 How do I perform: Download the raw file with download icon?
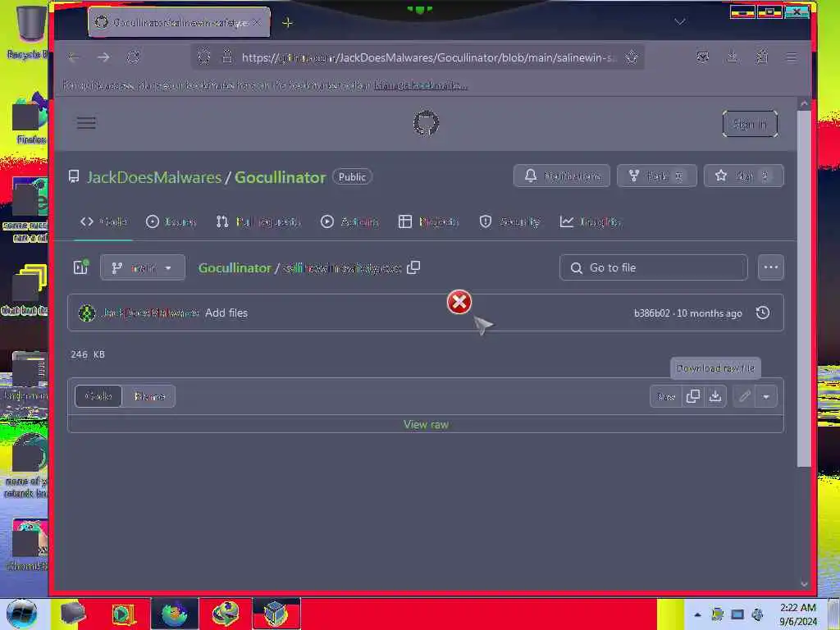[715, 396]
